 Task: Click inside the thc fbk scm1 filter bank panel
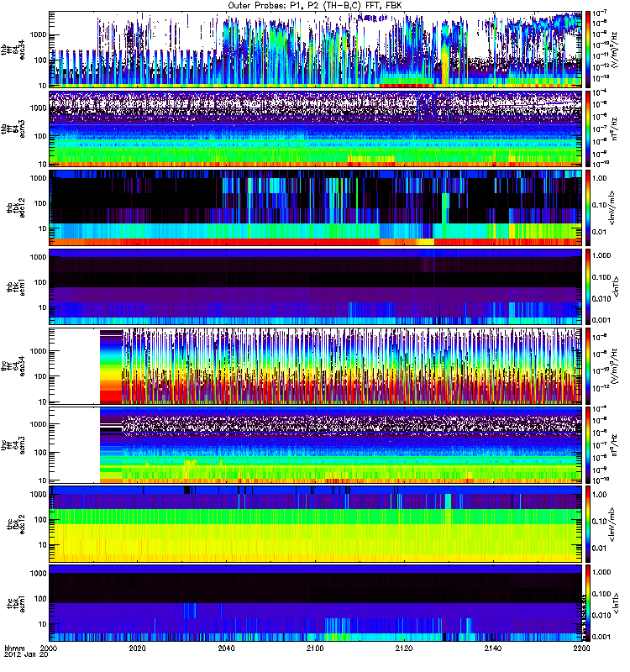coord(316,603)
